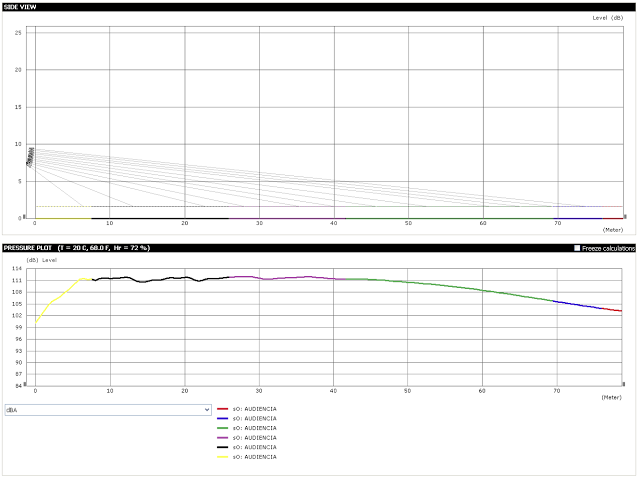Click the green falling curve in pressure plot
The height and width of the screenshot is (477, 640).
tap(480, 290)
